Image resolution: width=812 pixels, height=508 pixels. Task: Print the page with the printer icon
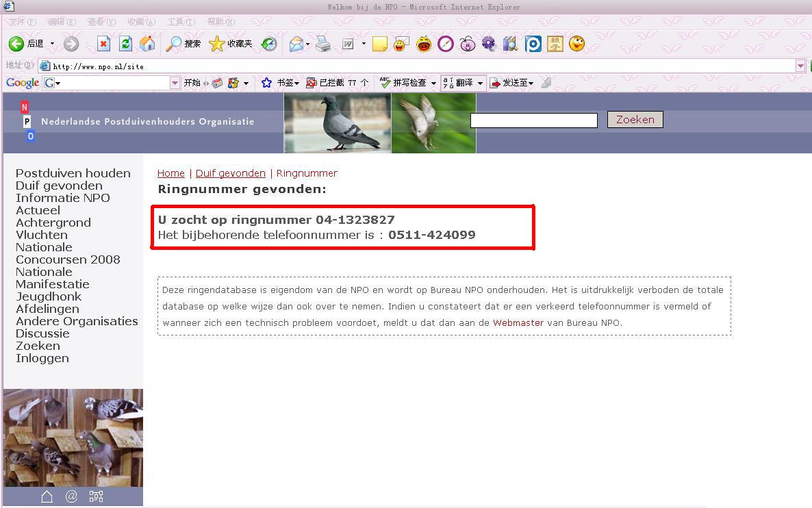click(x=323, y=44)
